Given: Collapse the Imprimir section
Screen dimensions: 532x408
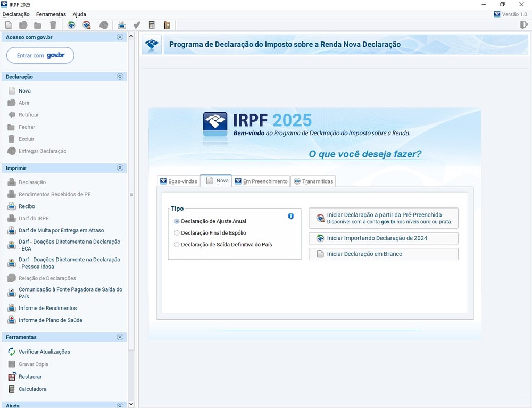Looking at the screenshot, I should click(x=120, y=168).
